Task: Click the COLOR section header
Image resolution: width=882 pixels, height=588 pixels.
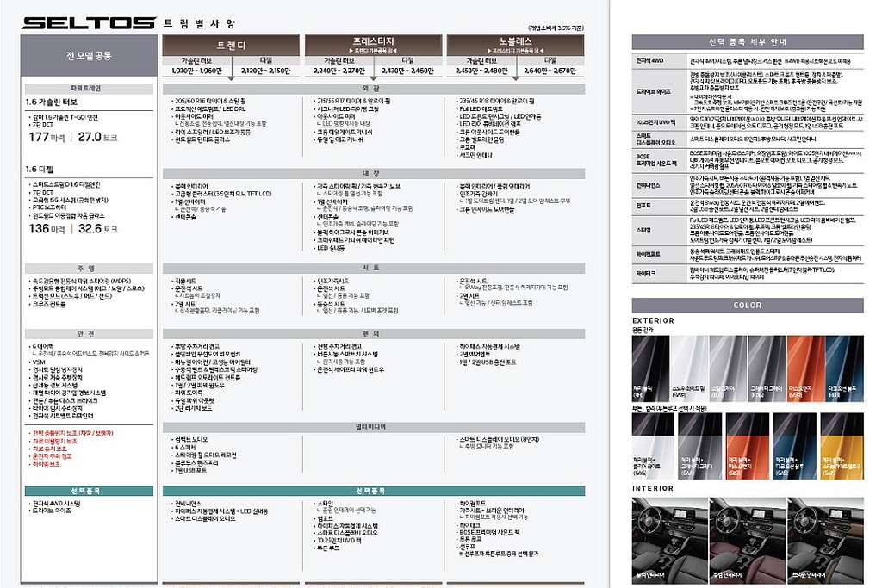Action: coord(748,306)
